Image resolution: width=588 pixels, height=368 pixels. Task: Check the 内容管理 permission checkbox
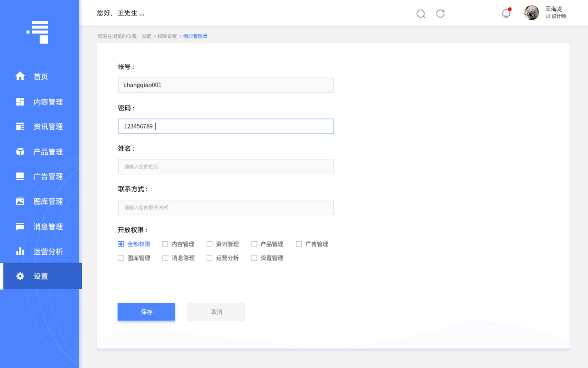pyautogui.click(x=165, y=244)
